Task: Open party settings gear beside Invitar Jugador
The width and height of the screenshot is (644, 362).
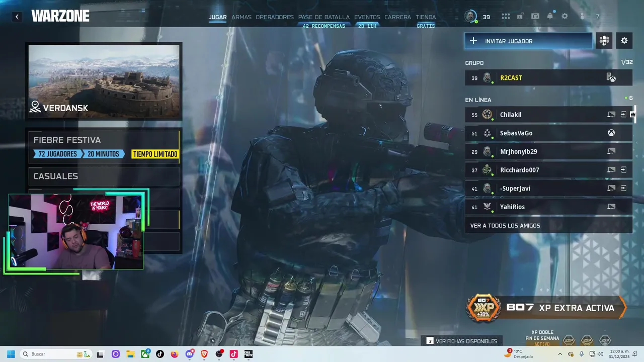Action: coord(624,41)
